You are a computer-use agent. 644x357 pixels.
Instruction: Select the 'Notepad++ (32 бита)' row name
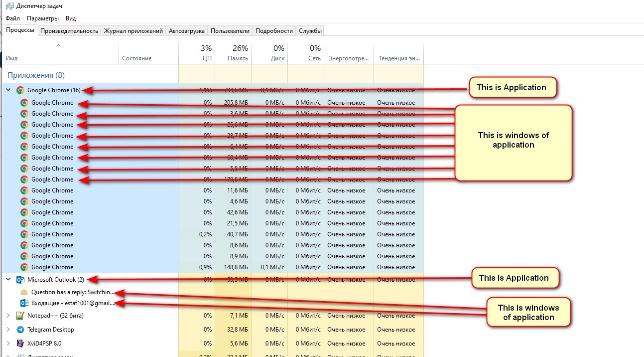pos(55,316)
